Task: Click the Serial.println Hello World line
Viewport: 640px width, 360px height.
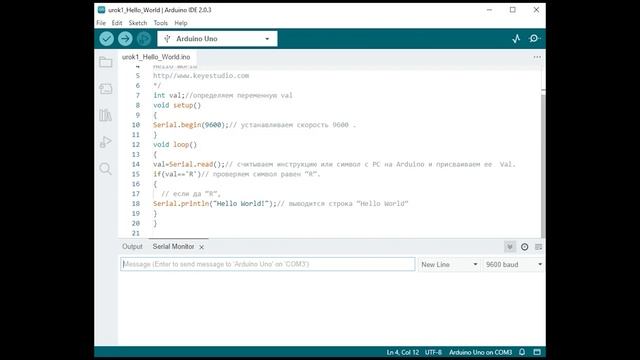Action: 280,204
